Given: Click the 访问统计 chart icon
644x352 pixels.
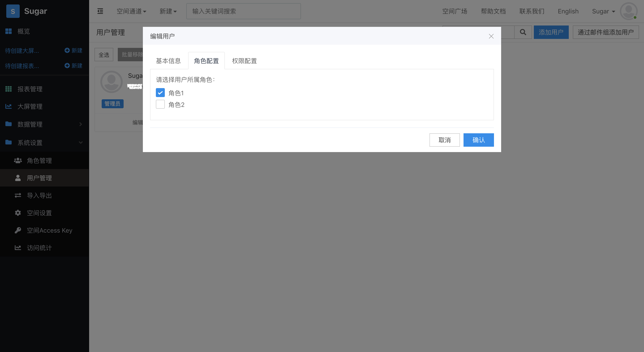Looking at the screenshot, I should coord(18,248).
